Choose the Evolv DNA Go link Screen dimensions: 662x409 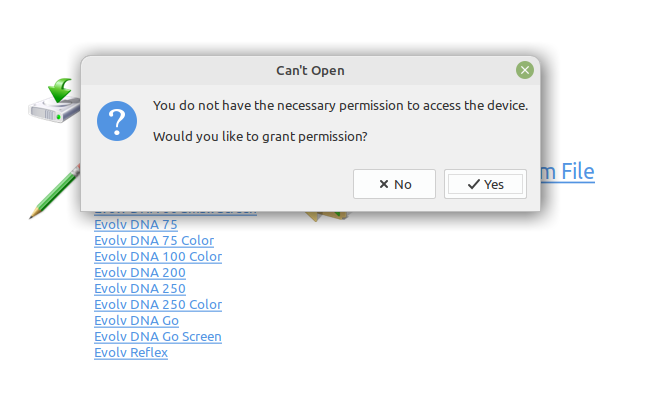coord(137,321)
